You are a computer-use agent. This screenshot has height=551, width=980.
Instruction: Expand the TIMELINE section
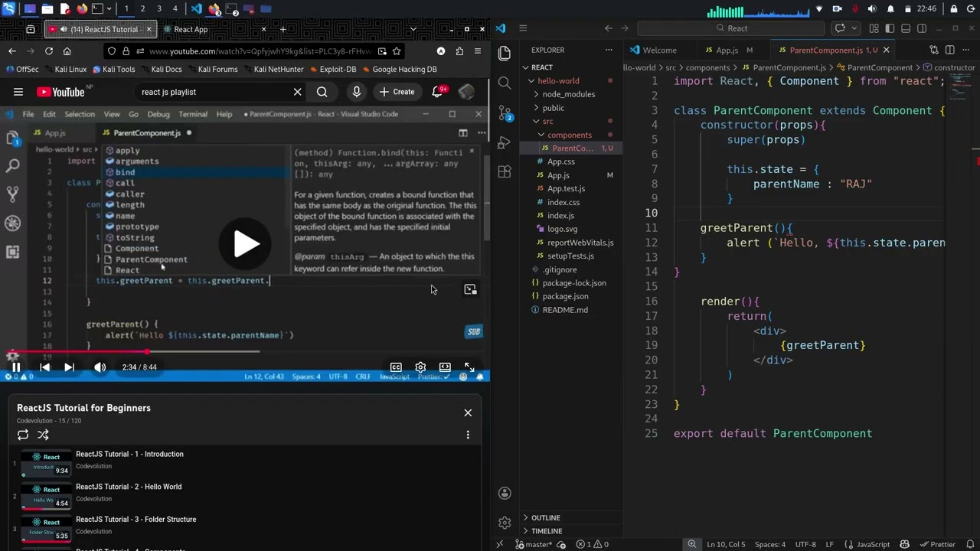pos(547,531)
